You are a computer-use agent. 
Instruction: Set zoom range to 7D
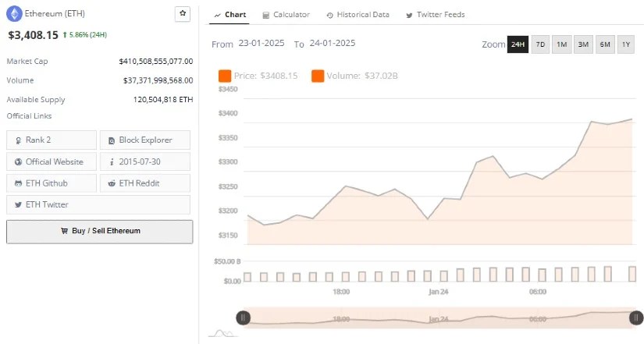point(539,44)
